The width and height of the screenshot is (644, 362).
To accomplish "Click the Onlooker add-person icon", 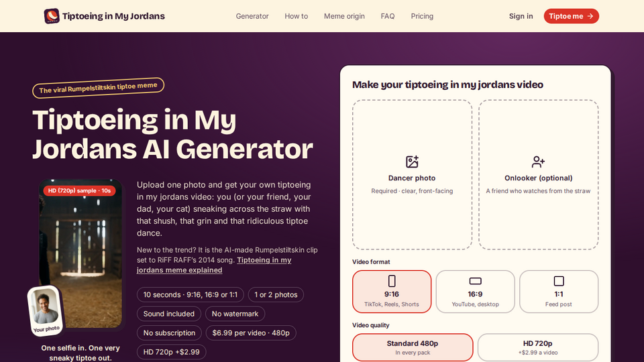I will [538, 162].
